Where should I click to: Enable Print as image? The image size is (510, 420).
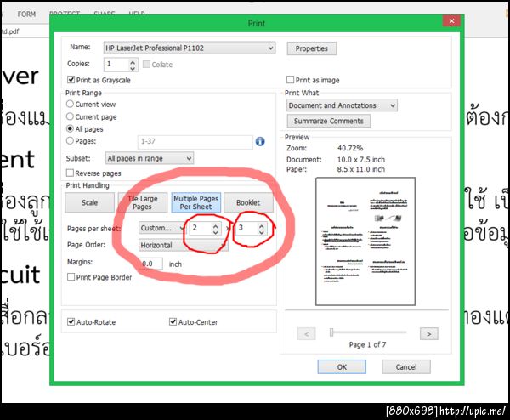(x=290, y=80)
